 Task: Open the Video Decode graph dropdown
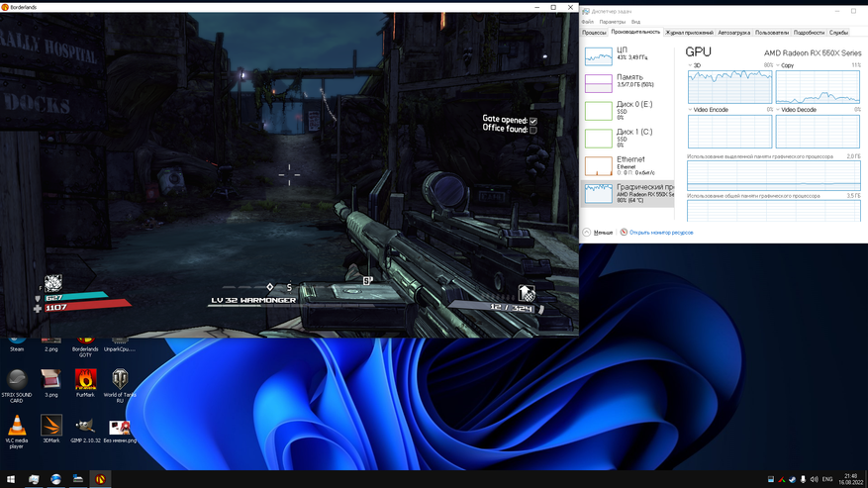click(x=778, y=110)
